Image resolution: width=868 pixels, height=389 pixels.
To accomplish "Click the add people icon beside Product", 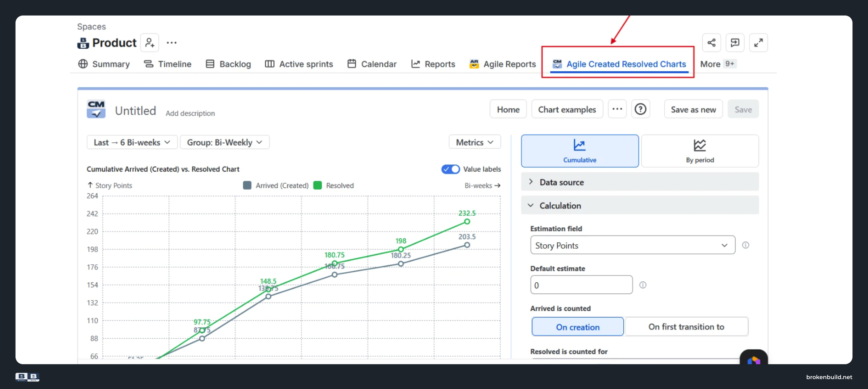I will tap(149, 43).
